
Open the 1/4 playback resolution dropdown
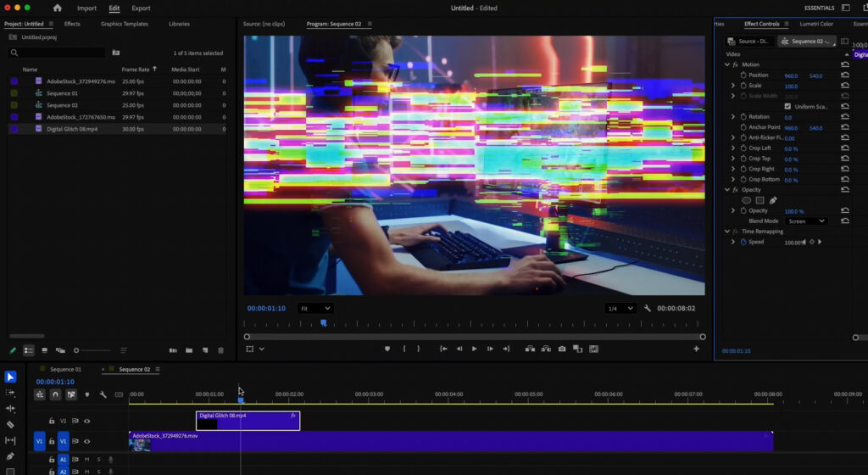620,309
